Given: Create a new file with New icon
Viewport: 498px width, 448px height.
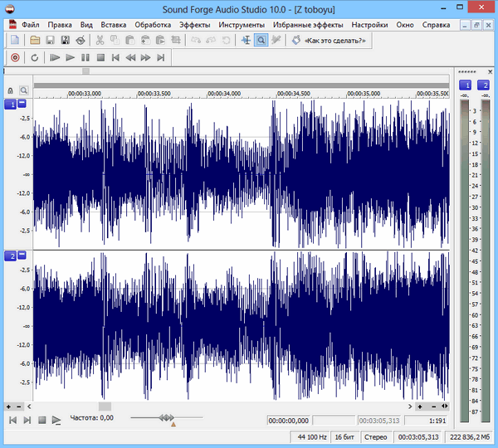Looking at the screenshot, I should [14, 40].
